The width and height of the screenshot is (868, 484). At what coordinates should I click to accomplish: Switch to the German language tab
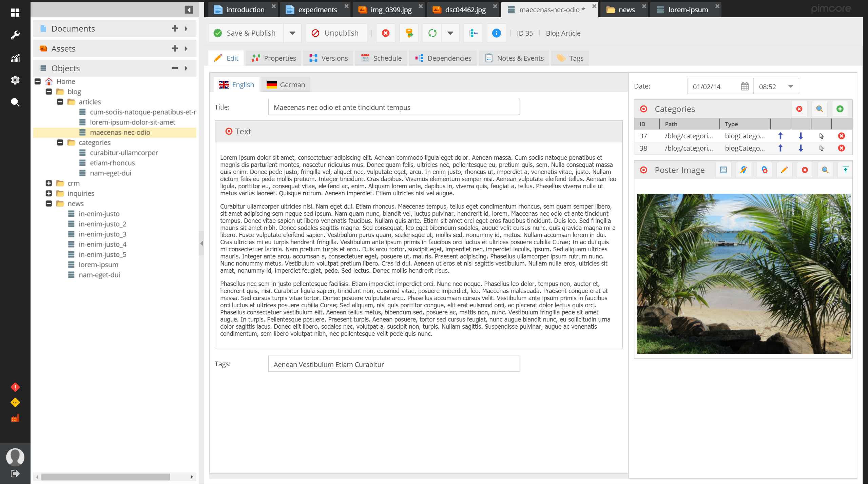pos(286,85)
